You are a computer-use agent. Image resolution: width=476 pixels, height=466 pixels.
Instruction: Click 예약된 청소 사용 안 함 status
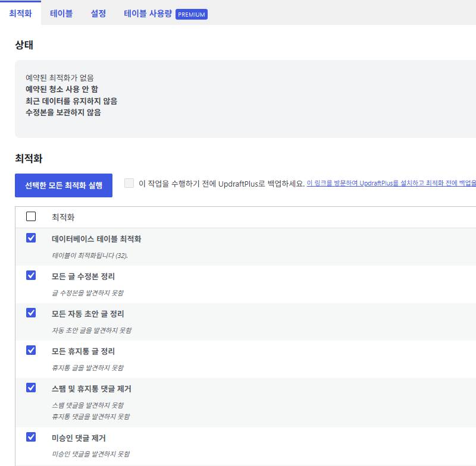[x=62, y=89]
